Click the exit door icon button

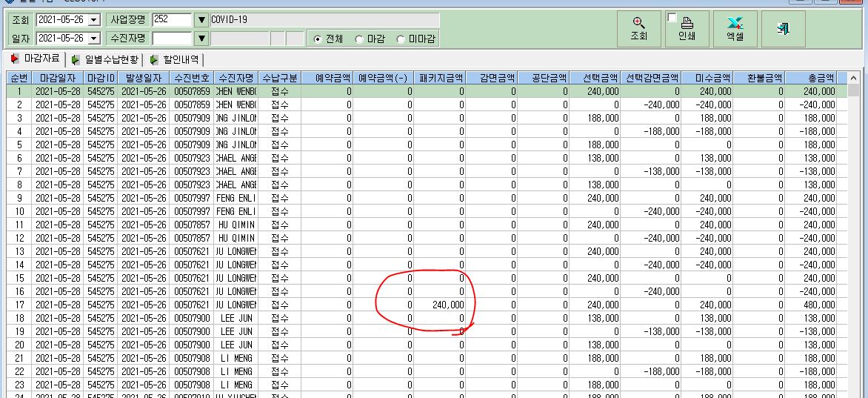(784, 30)
